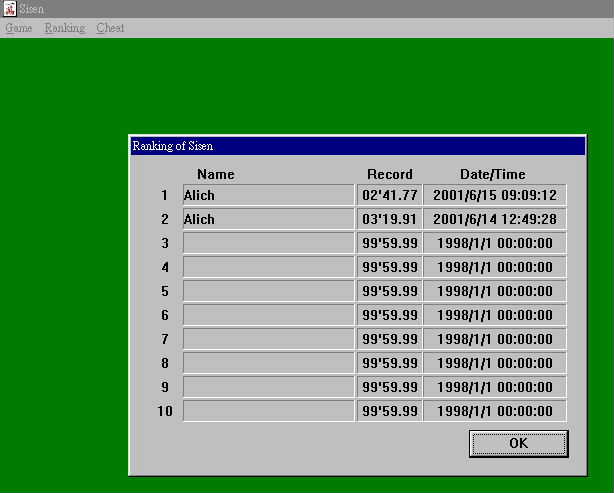Click the record 03'19.91 field

click(x=389, y=219)
